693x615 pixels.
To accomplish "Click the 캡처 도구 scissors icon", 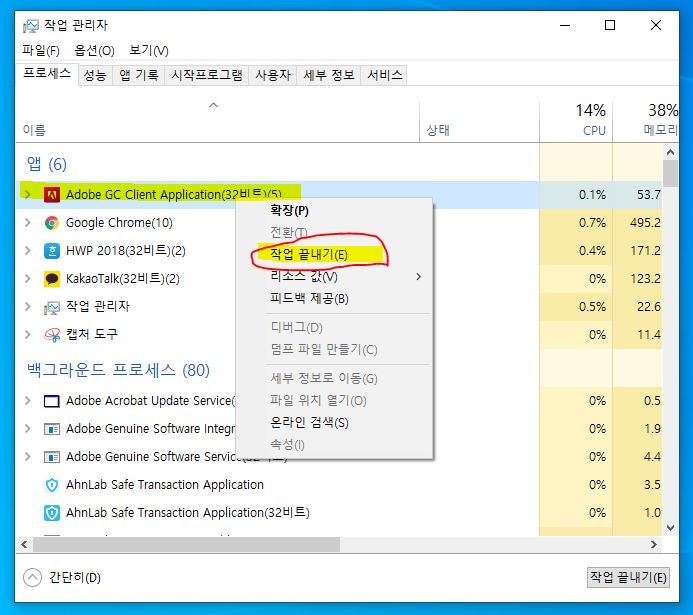I will [x=52, y=335].
